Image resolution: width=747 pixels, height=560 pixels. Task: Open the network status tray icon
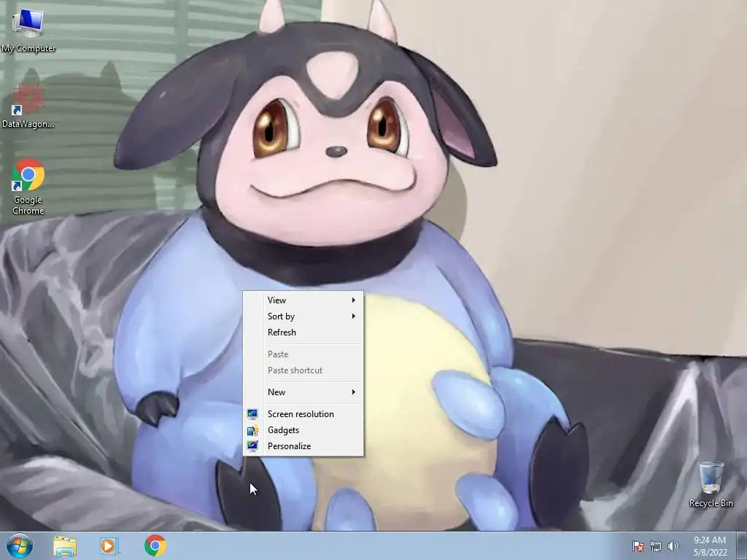[x=656, y=546]
